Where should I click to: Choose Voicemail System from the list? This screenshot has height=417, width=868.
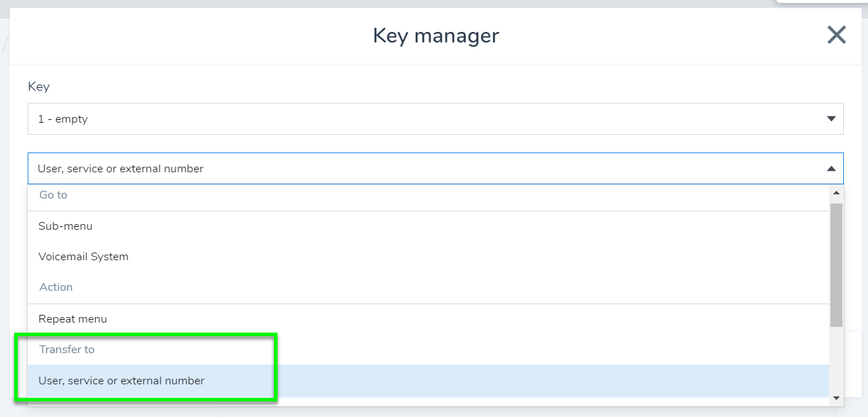(x=84, y=257)
